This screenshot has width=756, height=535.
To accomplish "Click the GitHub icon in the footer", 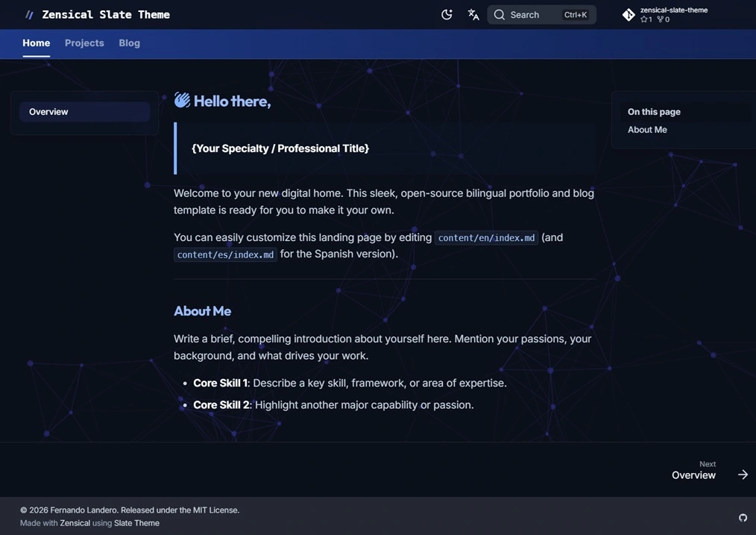I will pyautogui.click(x=743, y=518).
